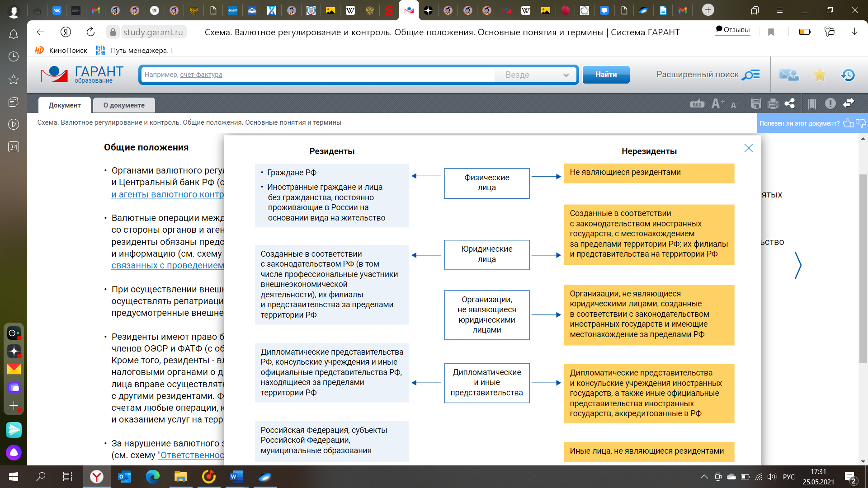Open the Ответственность schema link

(191, 455)
